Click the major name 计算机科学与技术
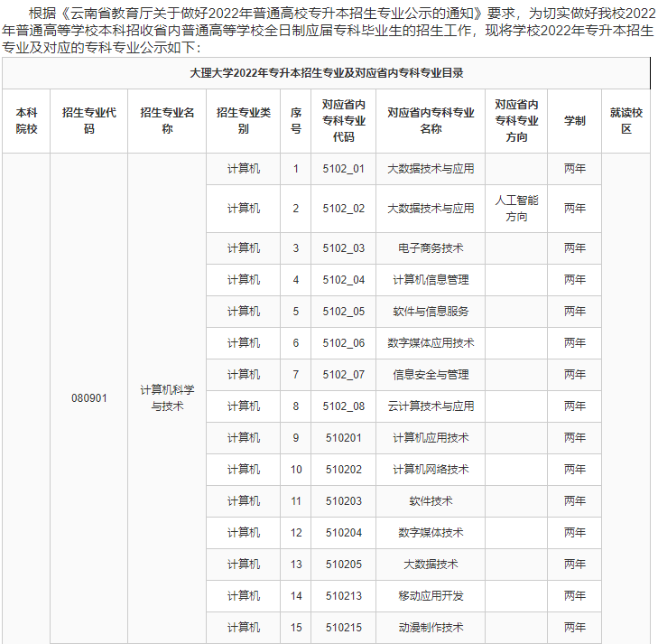The width and height of the screenshot is (658, 644). (x=167, y=398)
